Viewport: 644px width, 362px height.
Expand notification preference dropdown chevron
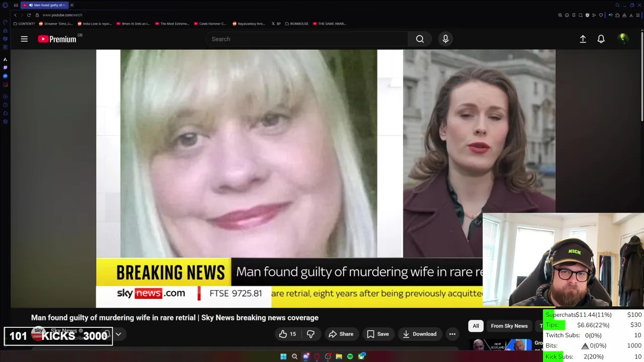(x=118, y=334)
